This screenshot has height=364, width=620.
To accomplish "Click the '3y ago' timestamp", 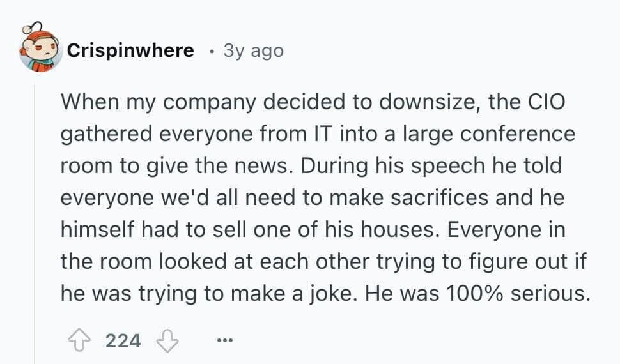I will click(253, 50).
